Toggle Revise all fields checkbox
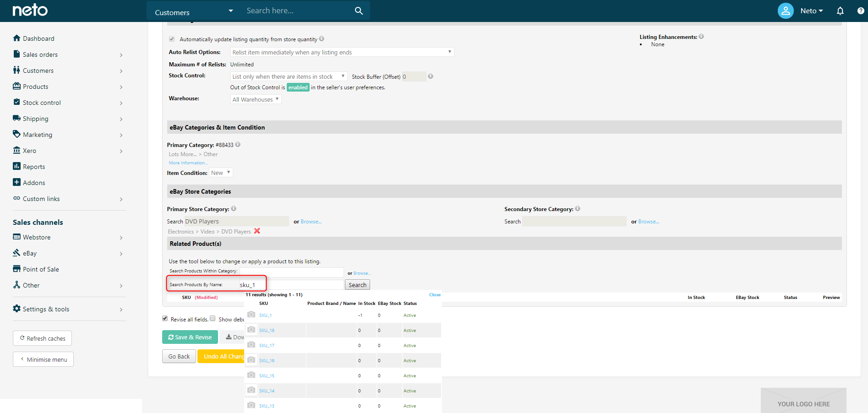This screenshot has height=413, width=868. pyautogui.click(x=165, y=319)
